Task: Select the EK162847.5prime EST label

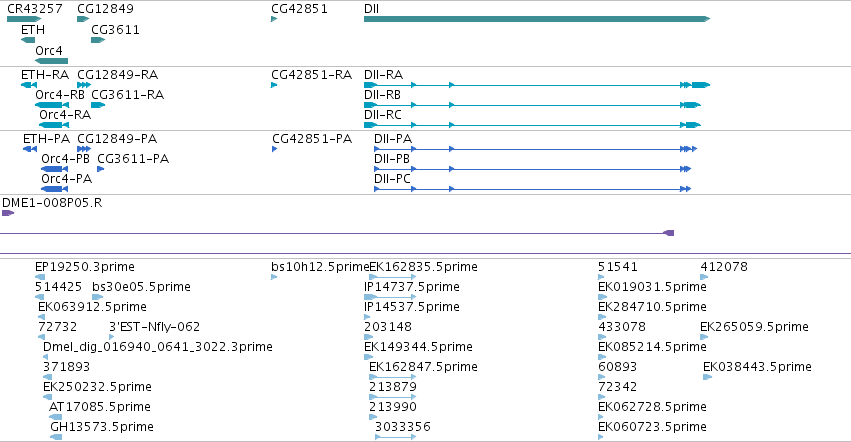Action: tap(423, 367)
